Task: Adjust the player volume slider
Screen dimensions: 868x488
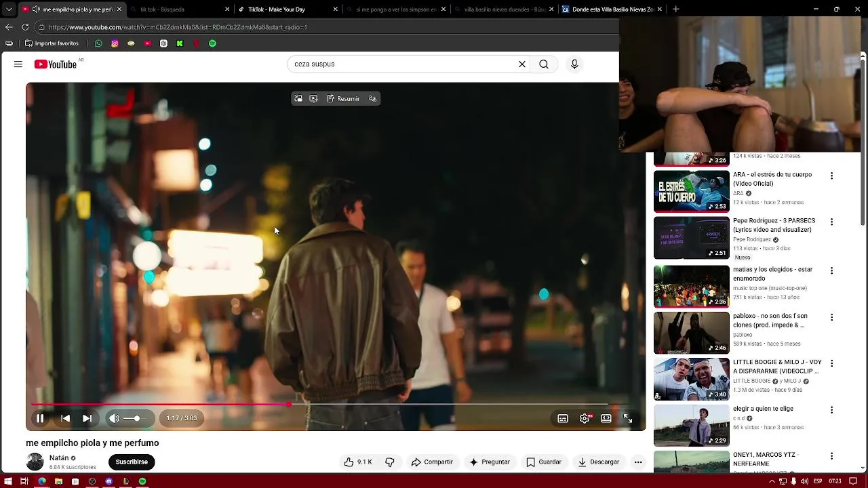Action: (134, 418)
